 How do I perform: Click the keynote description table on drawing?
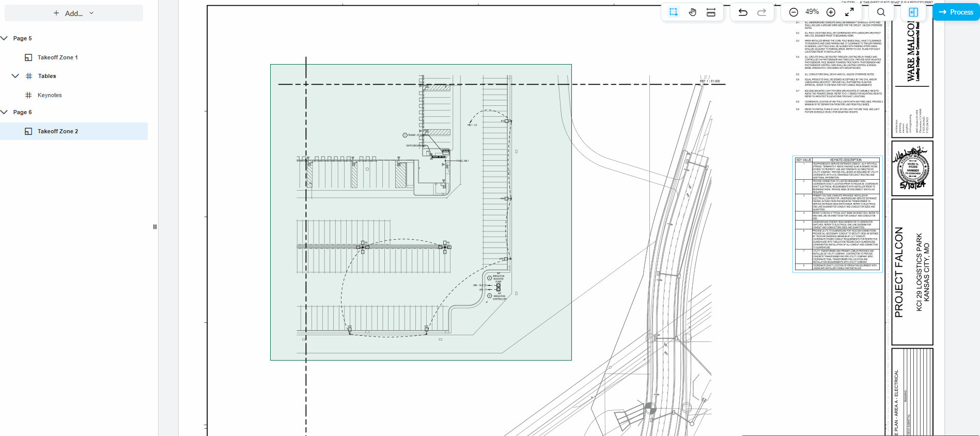coord(837,214)
